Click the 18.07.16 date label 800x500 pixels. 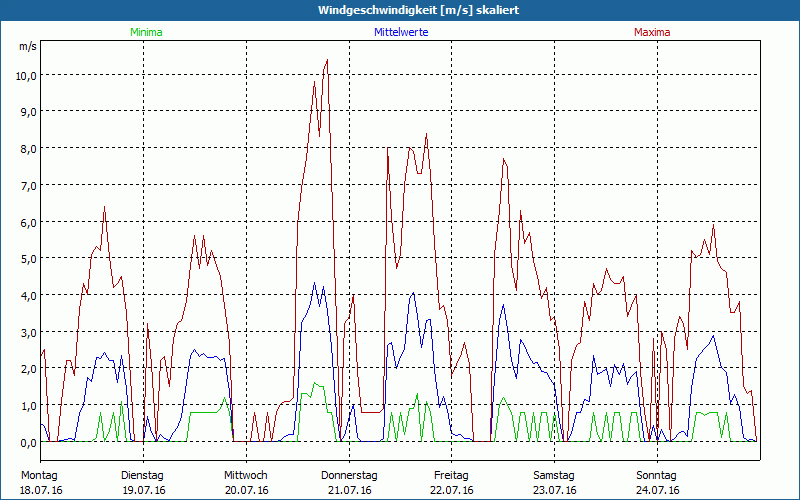(41, 490)
